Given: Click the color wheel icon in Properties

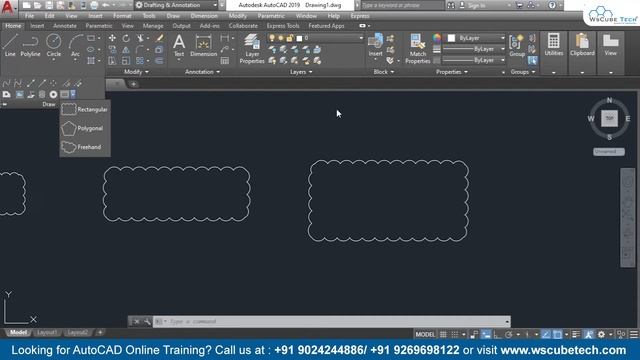Looking at the screenshot, I should [437, 38].
